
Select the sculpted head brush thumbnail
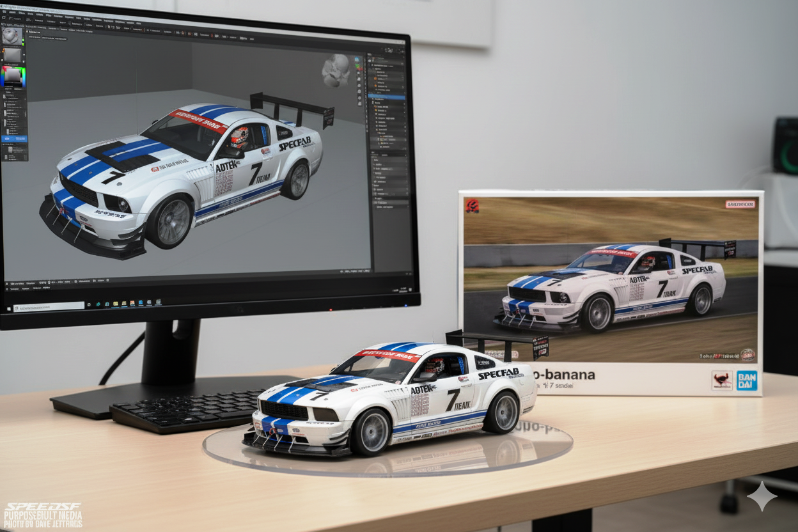point(12,36)
